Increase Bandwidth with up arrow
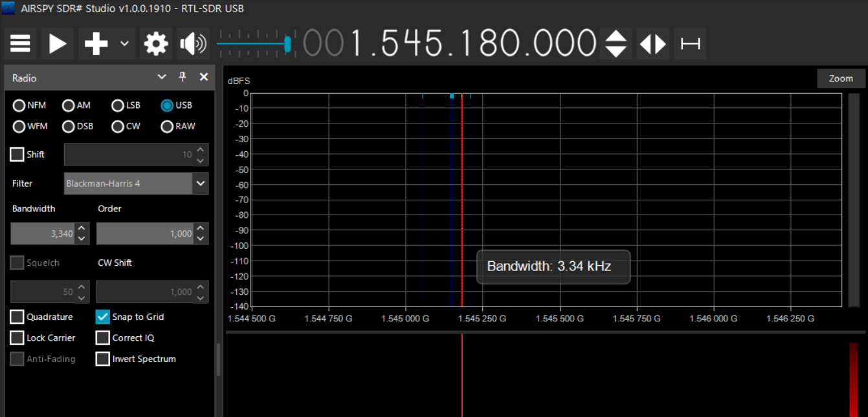Viewport: 868px width, 417px height. point(82,228)
